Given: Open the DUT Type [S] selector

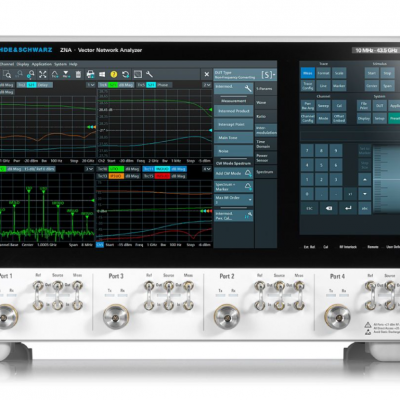Looking at the screenshot, I should 245,75.
